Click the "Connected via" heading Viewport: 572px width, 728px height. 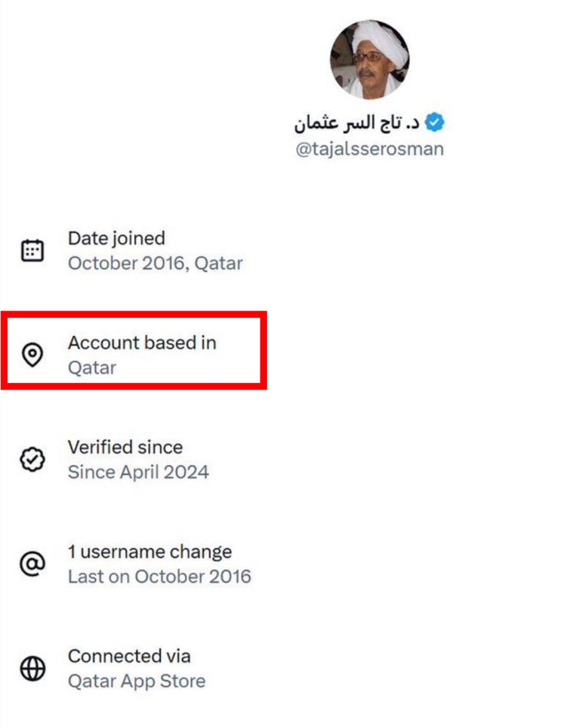click(x=129, y=657)
